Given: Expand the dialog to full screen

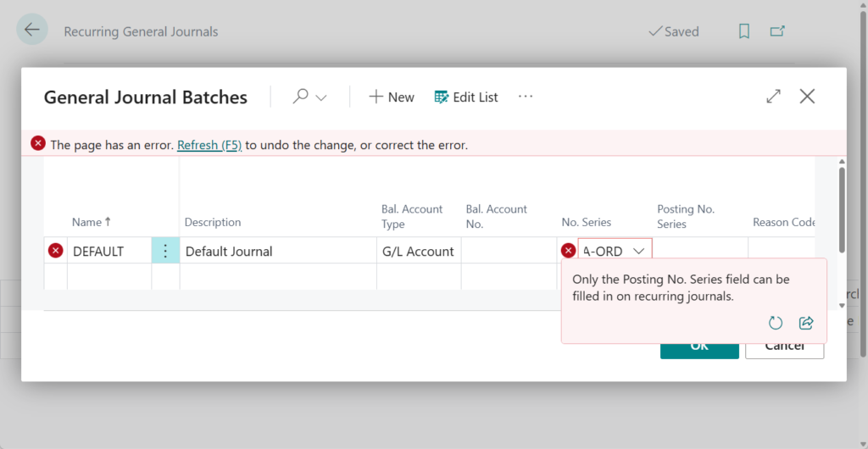Looking at the screenshot, I should [773, 97].
